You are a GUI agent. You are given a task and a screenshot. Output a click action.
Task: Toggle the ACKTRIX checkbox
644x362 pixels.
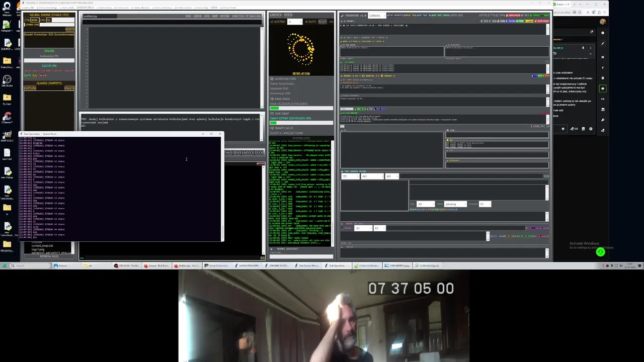pyautogui.click(x=272, y=22)
